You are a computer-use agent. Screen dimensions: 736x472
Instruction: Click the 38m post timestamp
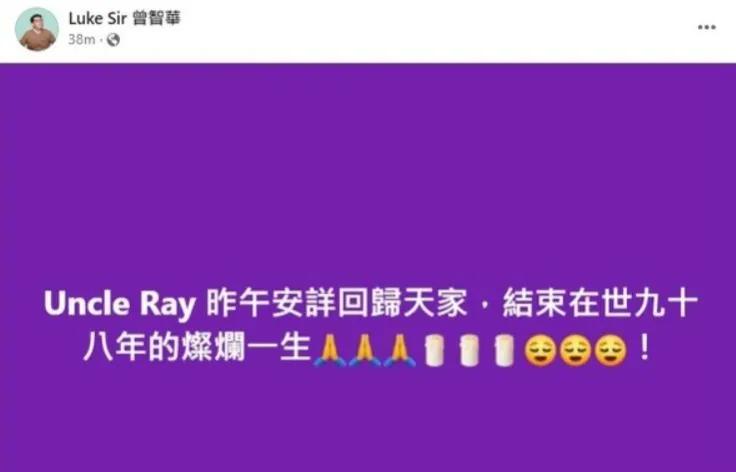pos(82,40)
